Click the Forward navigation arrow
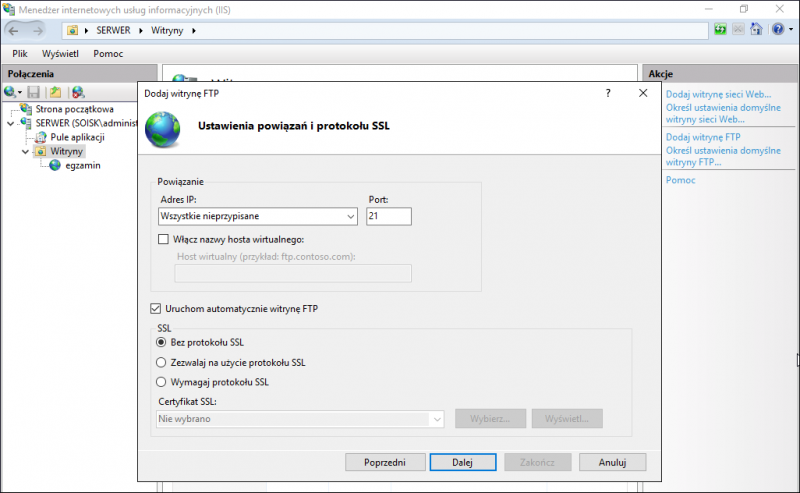The image size is (800, 493). 37,31
